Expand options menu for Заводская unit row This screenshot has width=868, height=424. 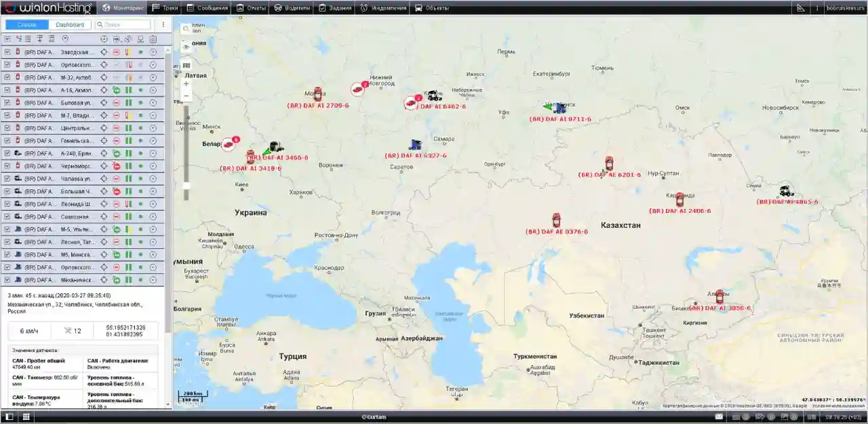coord(153,52)
